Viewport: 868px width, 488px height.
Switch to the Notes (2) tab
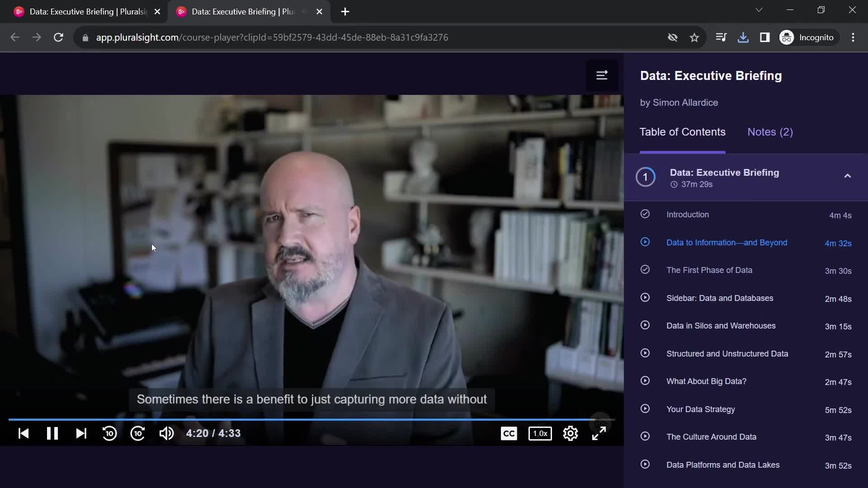(x=770, y=131)
